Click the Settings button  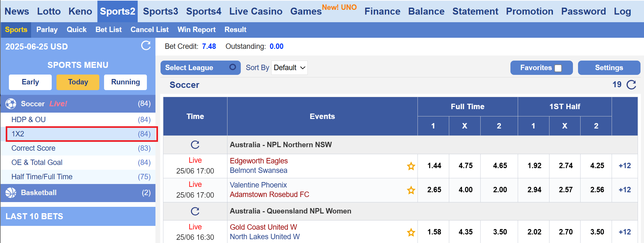[608, 68]
